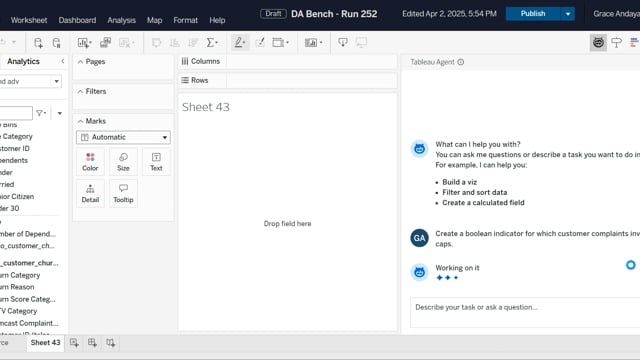Collapse the Analytics side pane arrow
Image resolution: width=640 pixels, height=360 pixels.
(62, 61)
